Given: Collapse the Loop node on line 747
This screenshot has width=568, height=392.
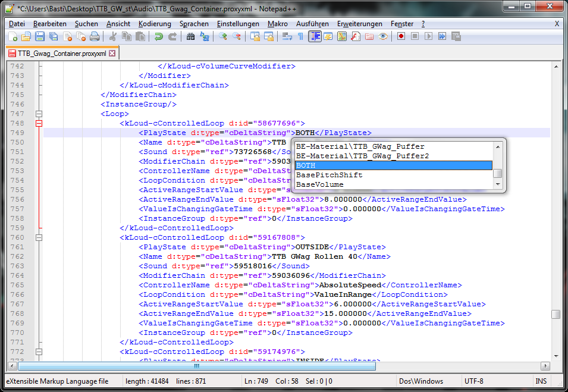Looking at the screenshot, I should coord(39,114).
